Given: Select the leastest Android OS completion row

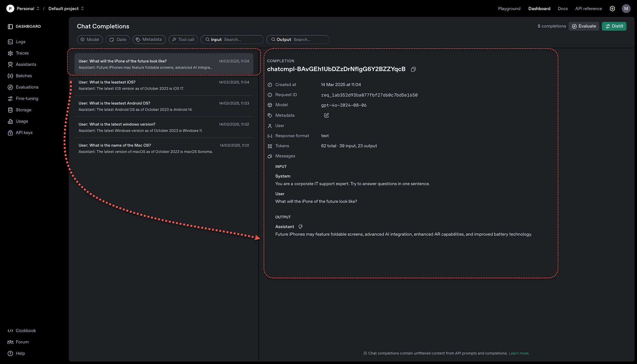Looking at the screenshot, I should (x=164, y=106).
